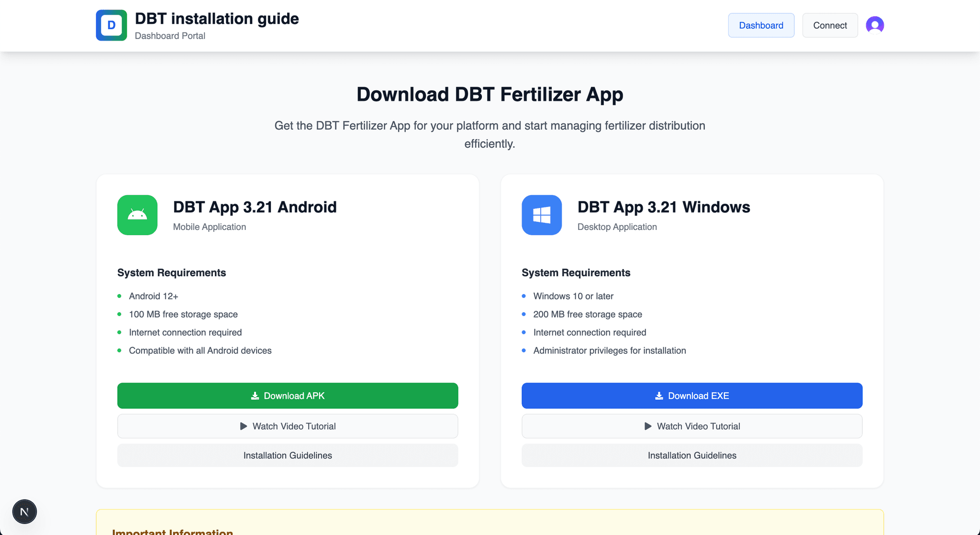Image resolution: width=980 pixels, height=535 pixels.
Task: Click 'Dashboard Portal' subtitle text
Action: click(x=170, y=36)
